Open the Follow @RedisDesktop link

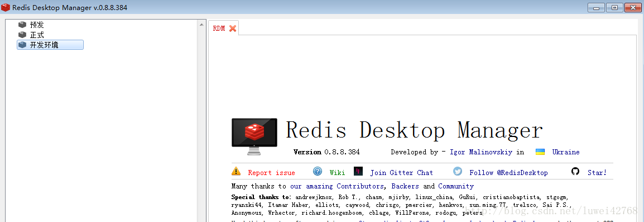508,173
